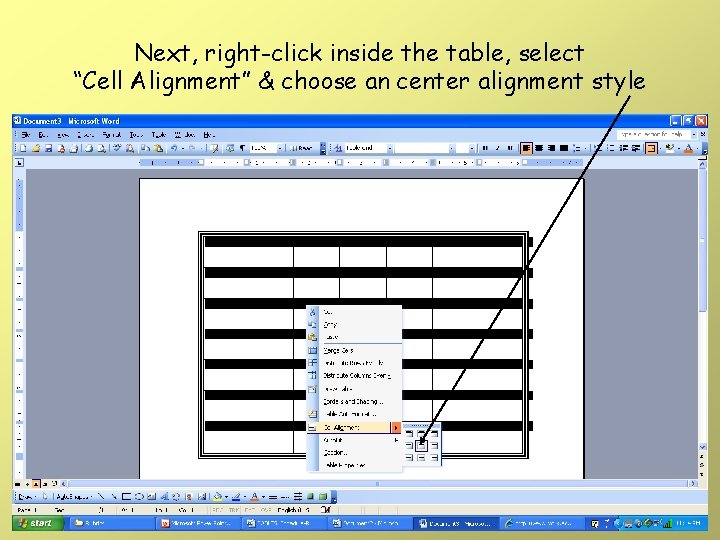
Task: Open the Style dropdown showing Table Grid
Action: pos(389,148)
